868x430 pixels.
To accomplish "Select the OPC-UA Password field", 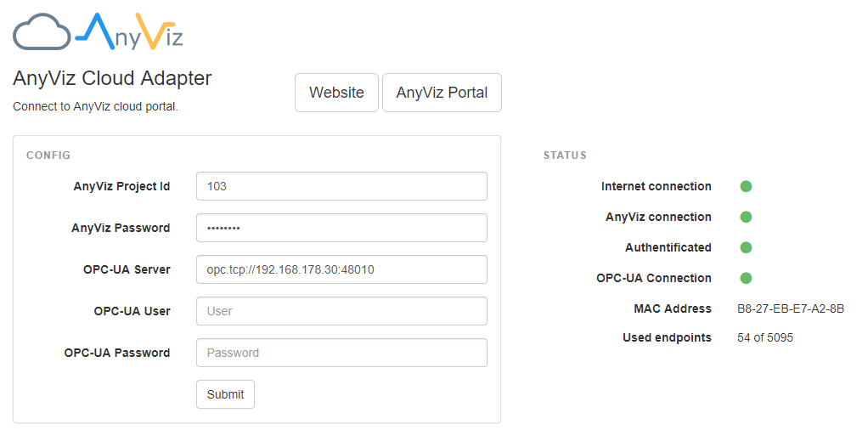I will coord(341,353).
